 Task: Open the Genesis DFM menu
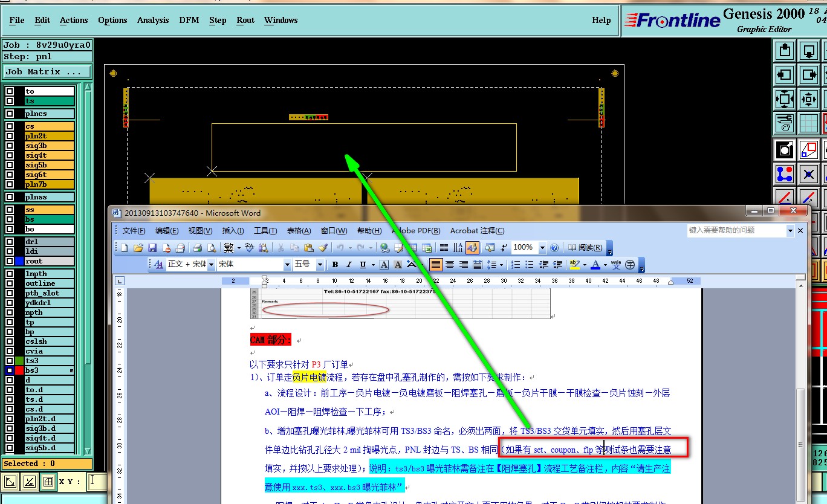189,20
